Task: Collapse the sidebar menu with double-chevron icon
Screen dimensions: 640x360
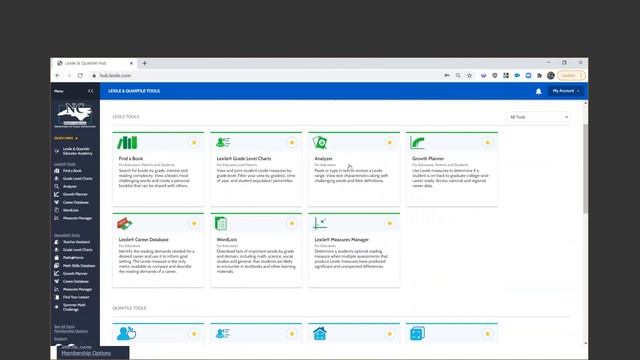Action: [x=91, y=91]
